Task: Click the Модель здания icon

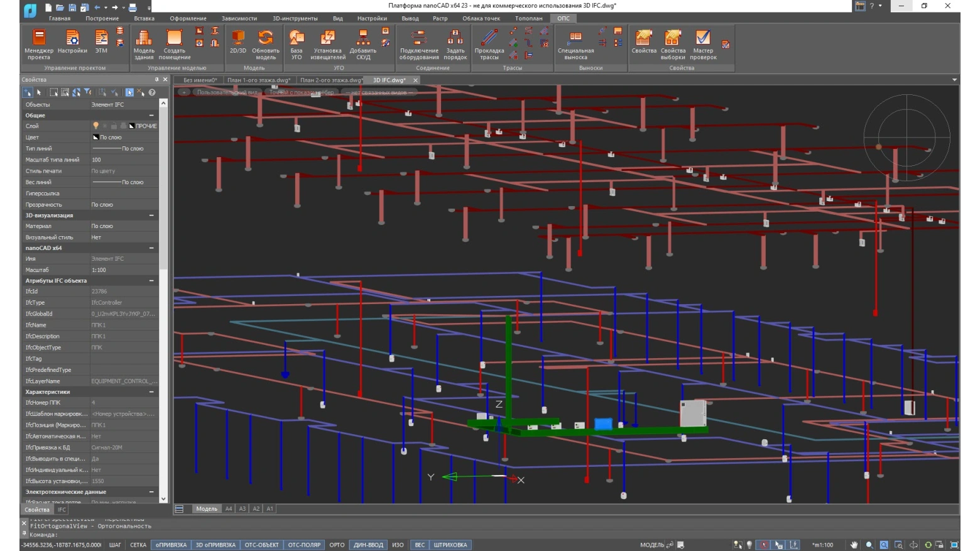Action: [143, 44]
